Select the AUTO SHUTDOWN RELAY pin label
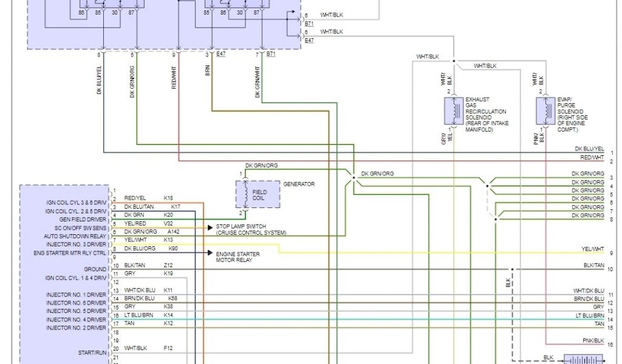Viewport: 622px width, 364px height. 75,236
